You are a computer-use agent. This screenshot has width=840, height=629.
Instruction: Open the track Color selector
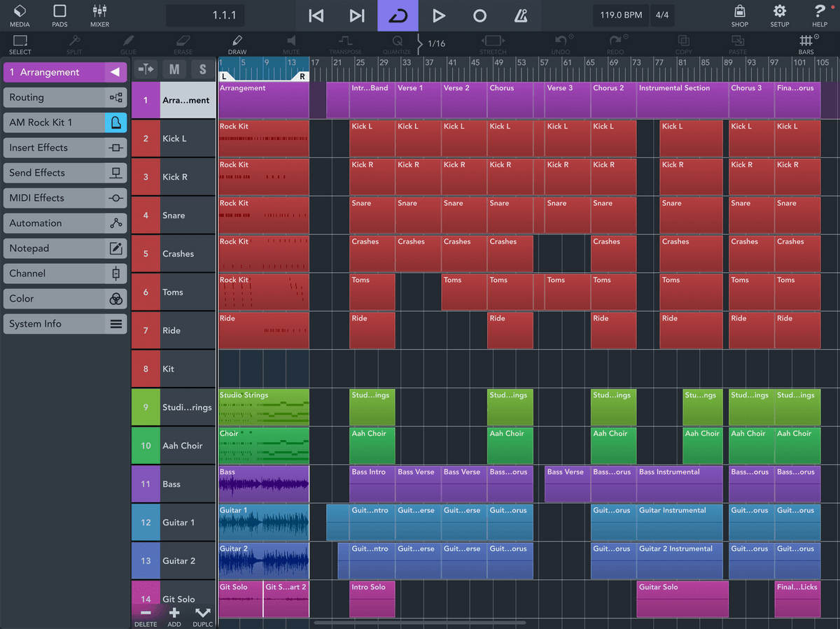click(x=64, y=299)
